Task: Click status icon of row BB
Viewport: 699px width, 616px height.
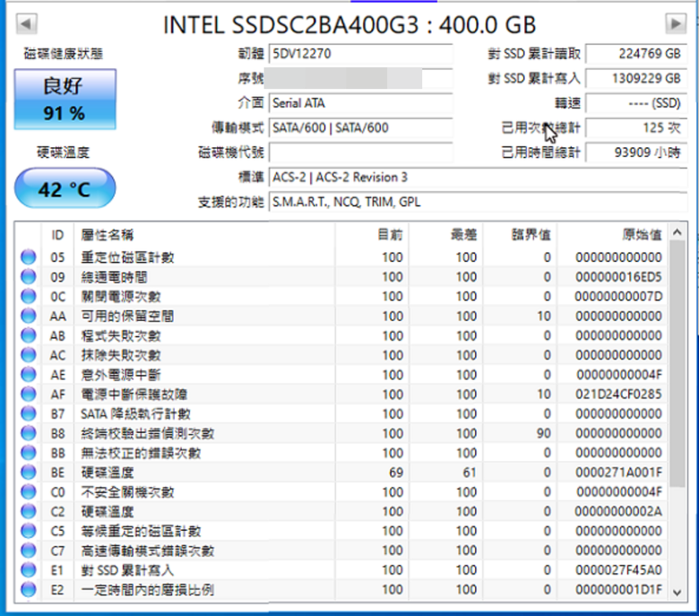Action: point(29,453)
